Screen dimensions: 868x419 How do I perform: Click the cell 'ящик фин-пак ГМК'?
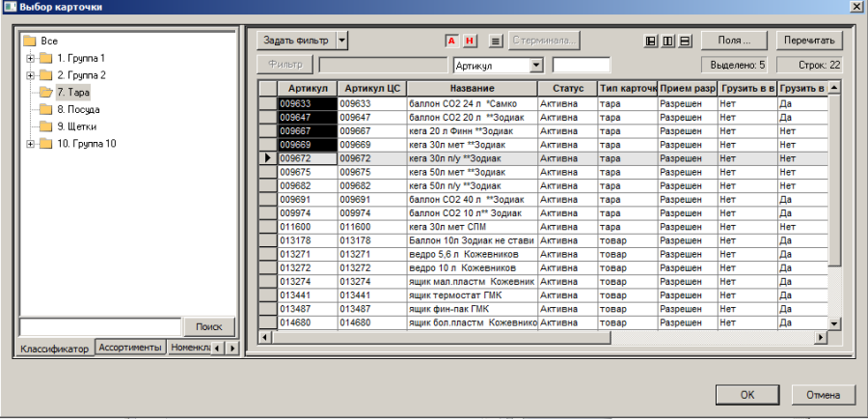(x=473, y=309)
